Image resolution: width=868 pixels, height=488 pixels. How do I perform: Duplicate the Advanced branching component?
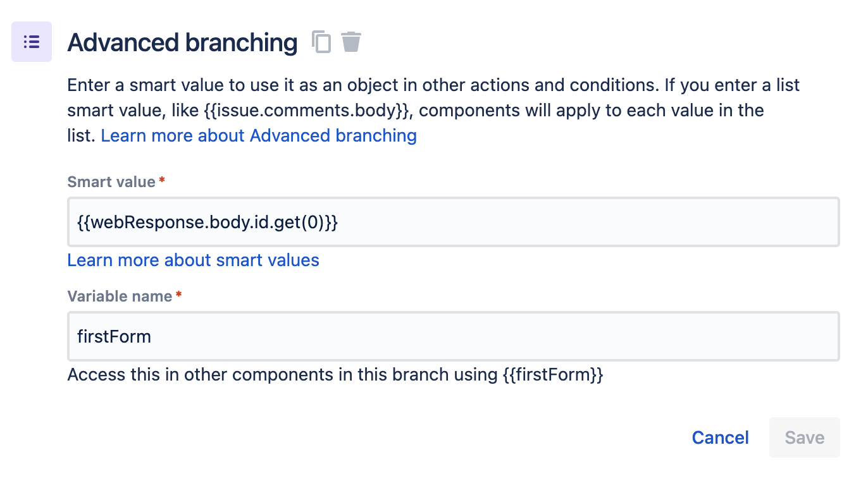click(322, 42)
